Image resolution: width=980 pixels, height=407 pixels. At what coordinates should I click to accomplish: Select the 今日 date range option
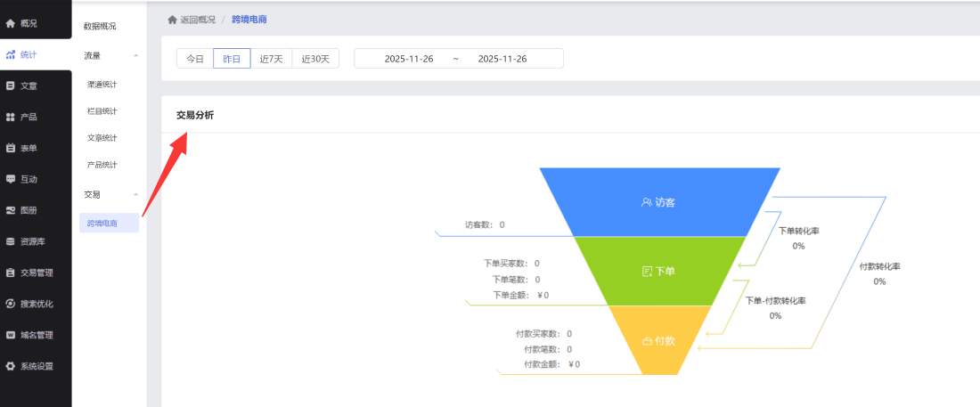194,59
